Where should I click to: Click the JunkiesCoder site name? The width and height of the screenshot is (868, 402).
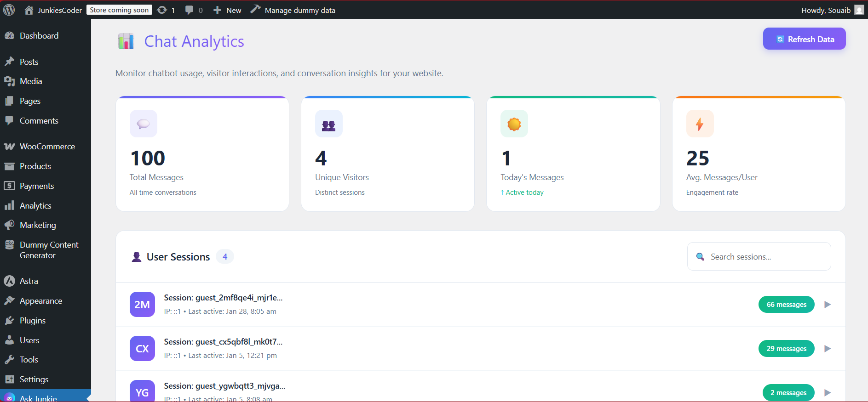click(60, 10)
